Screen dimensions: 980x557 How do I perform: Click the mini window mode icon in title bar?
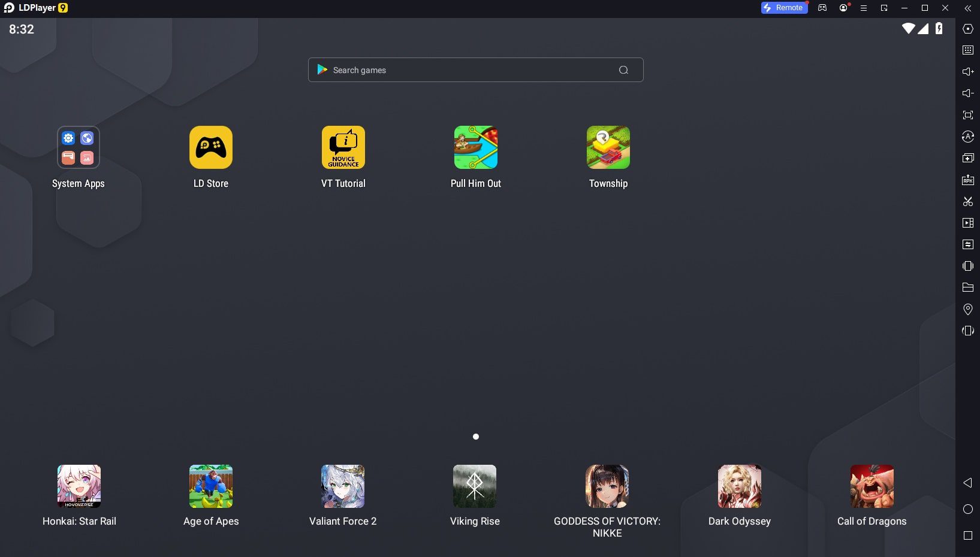(x=884, y=8)
